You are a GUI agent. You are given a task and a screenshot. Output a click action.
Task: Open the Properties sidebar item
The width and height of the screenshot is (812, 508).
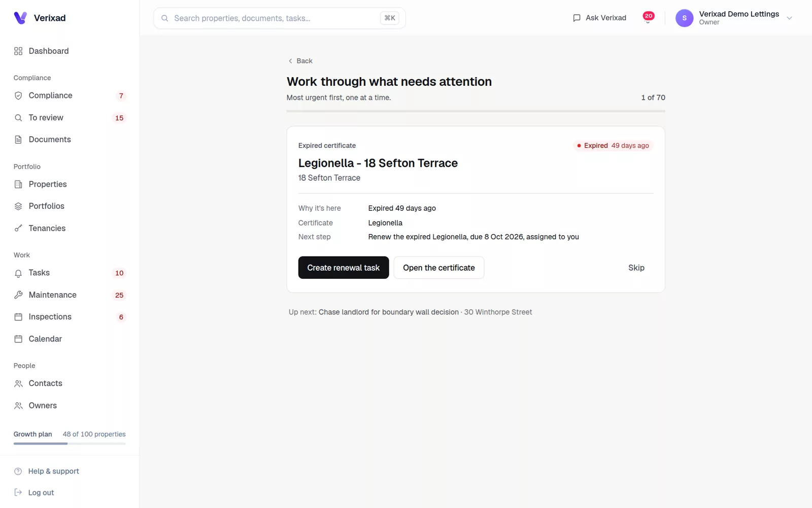pyautogui.click(x=70, y=184)
